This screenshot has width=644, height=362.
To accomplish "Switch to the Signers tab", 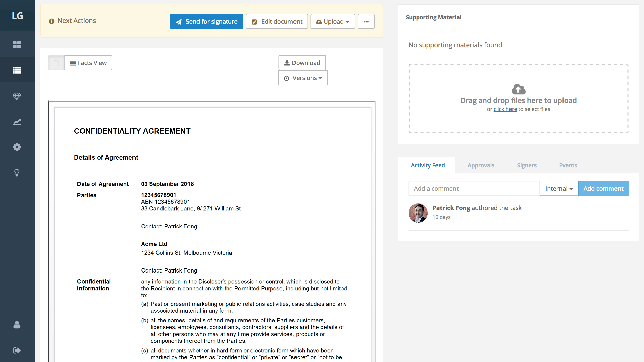I will pyautogui.click(x=527, y=165).
